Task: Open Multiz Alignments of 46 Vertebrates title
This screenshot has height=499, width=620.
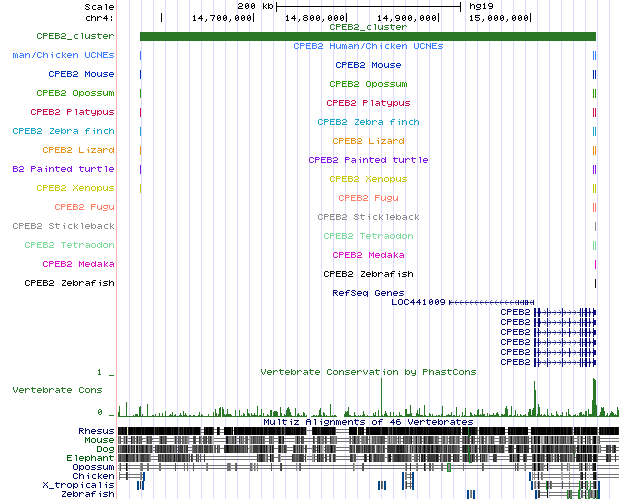Action: [368, 422]
